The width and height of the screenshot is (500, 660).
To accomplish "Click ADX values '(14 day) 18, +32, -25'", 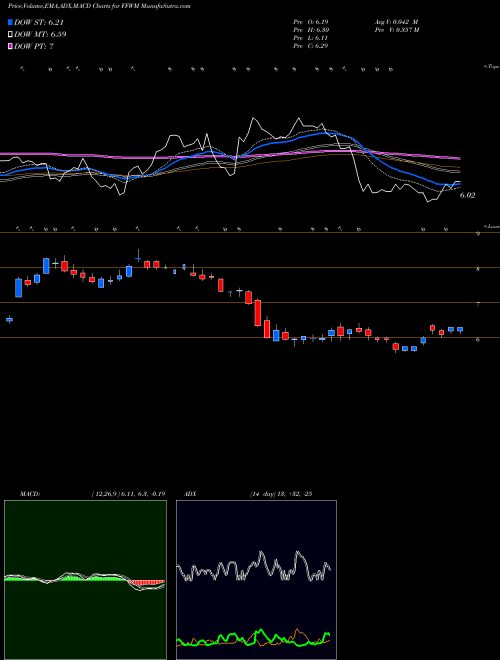I will (280, 494).
